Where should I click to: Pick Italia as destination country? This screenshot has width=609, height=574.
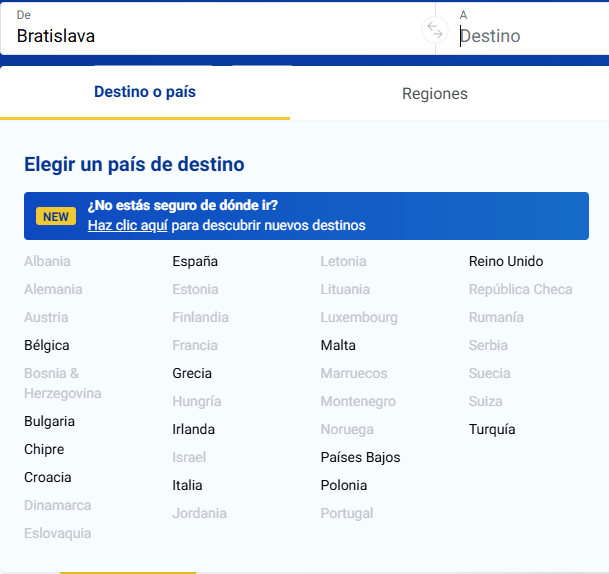coord(187,485)
